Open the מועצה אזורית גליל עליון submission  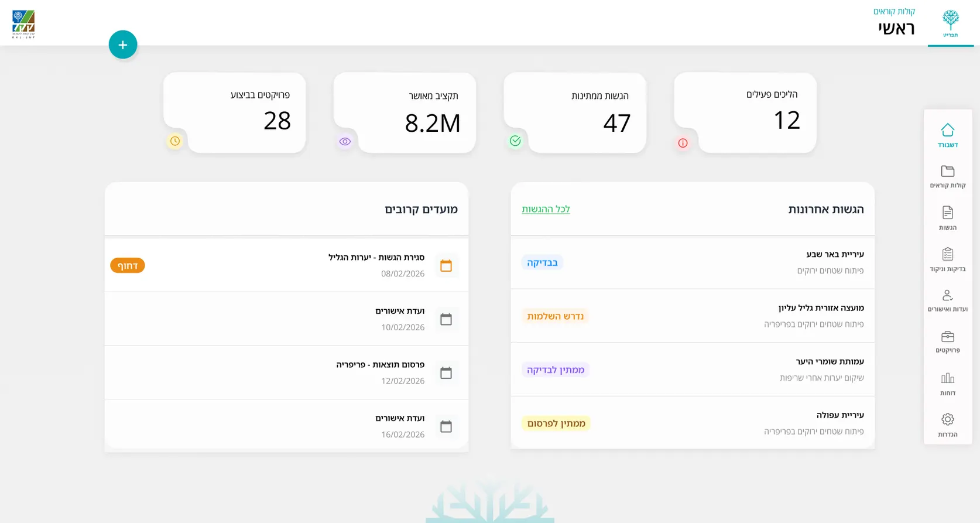click(693, 316)
